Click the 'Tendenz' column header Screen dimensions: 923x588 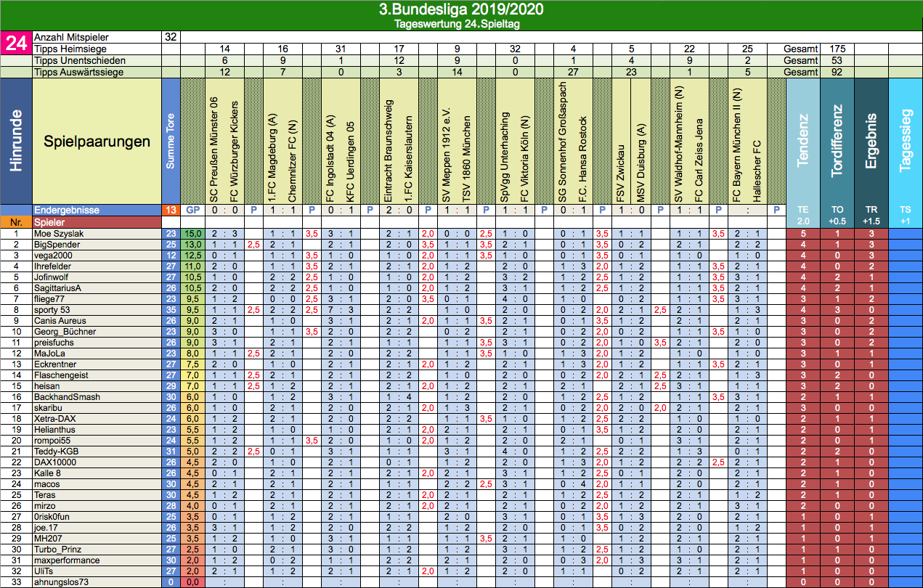point(802,141)
